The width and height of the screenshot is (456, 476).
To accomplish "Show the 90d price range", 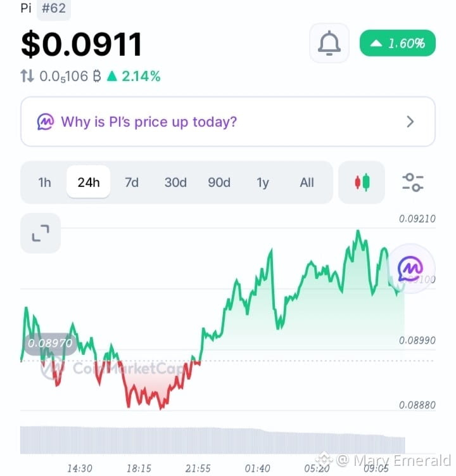I will coord(219,183).
